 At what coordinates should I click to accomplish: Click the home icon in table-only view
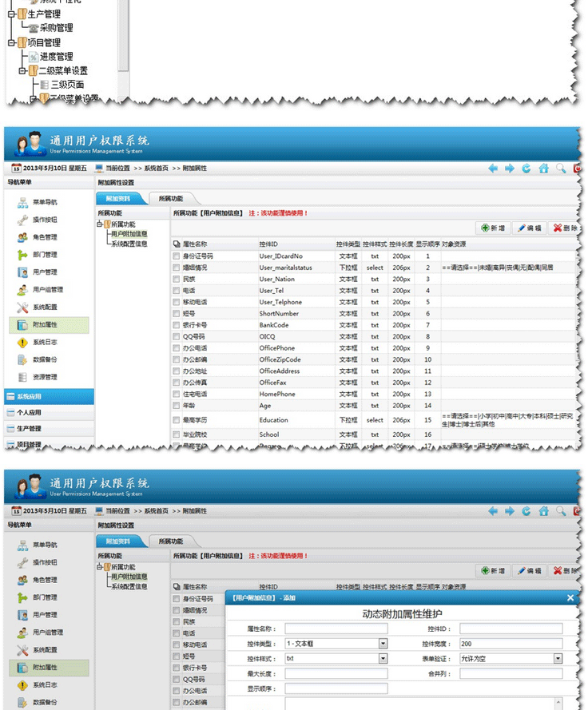(543, 169)
